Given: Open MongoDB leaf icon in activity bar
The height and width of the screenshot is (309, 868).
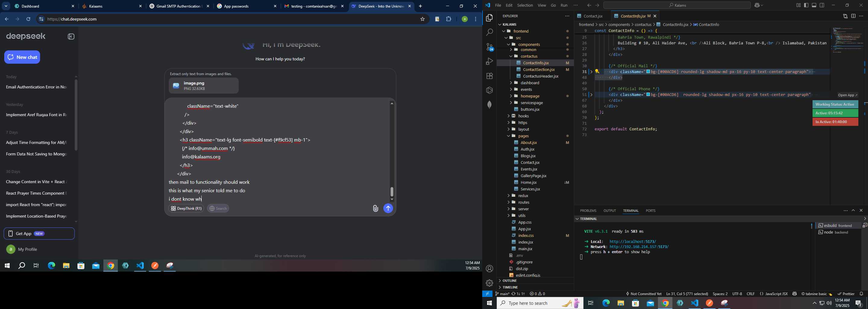Looking at the screenshot, I should 489,105.
